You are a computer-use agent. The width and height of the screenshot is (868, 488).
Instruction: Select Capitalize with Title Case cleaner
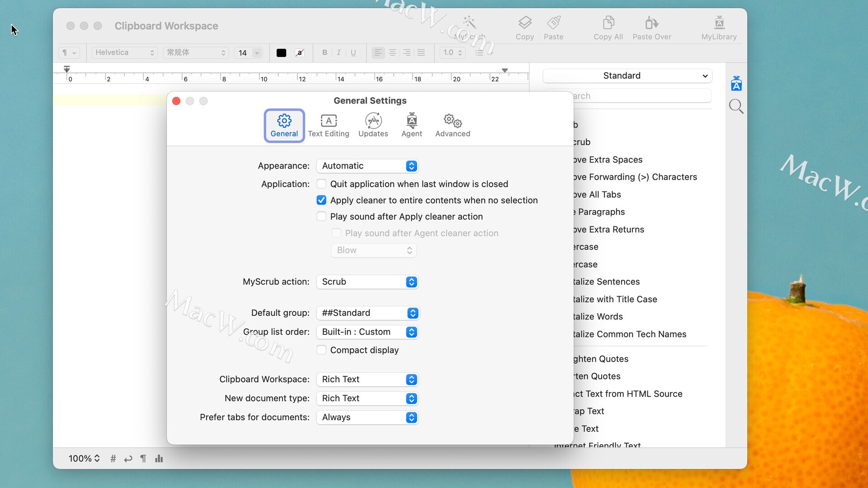point(614,299)
